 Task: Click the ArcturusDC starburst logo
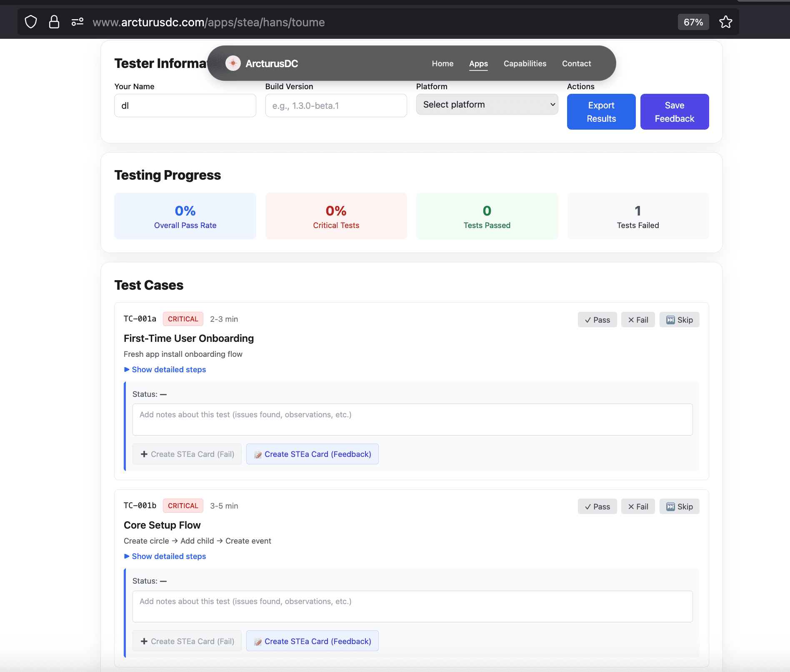point(233,63)
